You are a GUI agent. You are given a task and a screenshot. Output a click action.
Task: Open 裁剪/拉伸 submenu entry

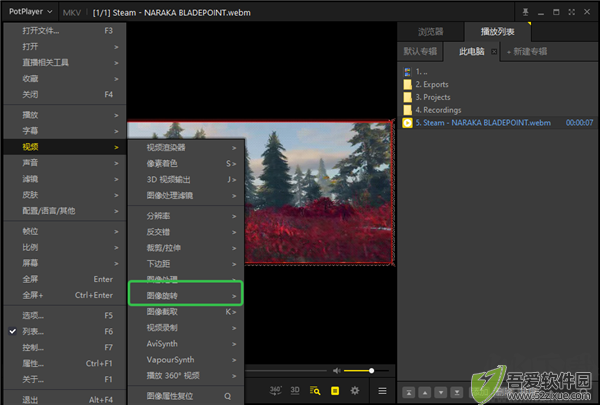186,248
